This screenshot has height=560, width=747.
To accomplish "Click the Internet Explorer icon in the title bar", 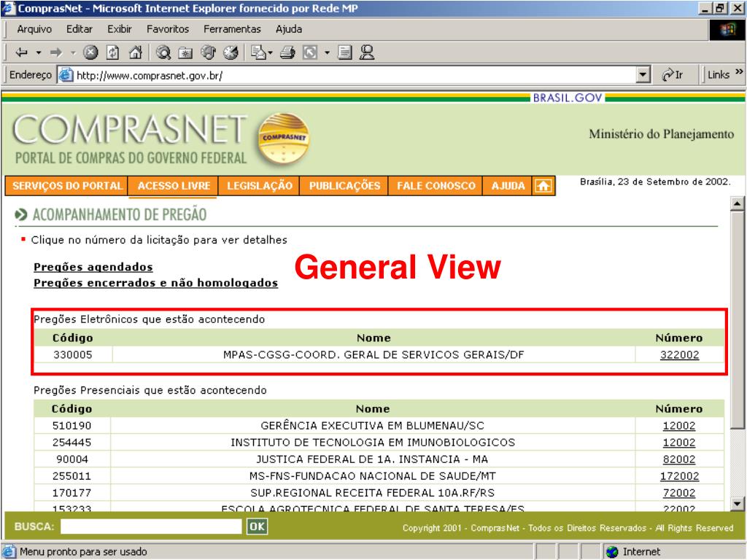I will point(9,9).
